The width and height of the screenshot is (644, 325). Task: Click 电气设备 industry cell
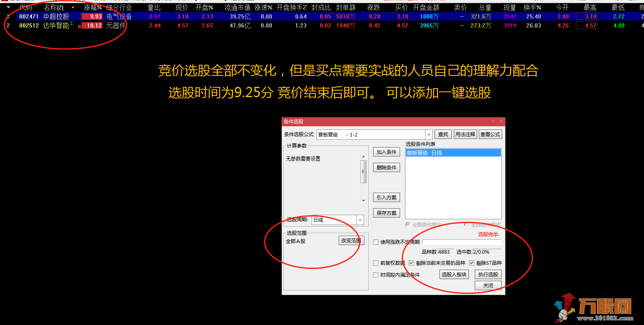119,16
